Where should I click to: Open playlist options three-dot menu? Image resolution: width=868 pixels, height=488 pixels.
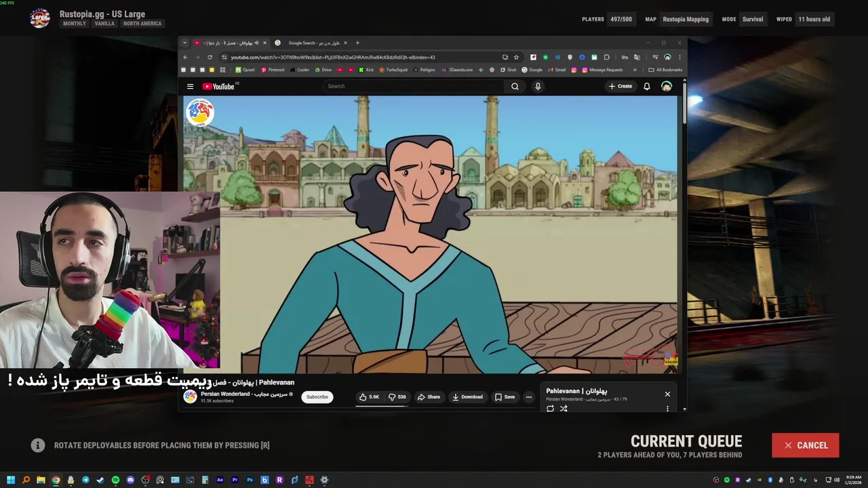pos(667,409)
